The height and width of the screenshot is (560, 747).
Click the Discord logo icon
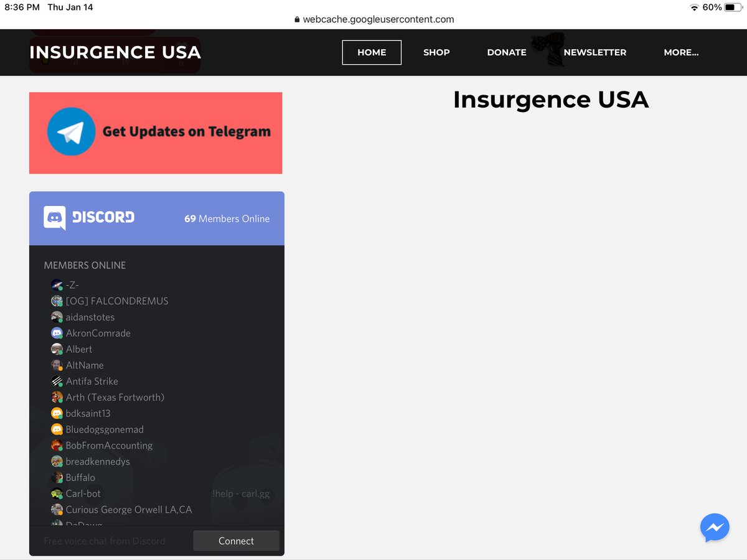point(55,218)
